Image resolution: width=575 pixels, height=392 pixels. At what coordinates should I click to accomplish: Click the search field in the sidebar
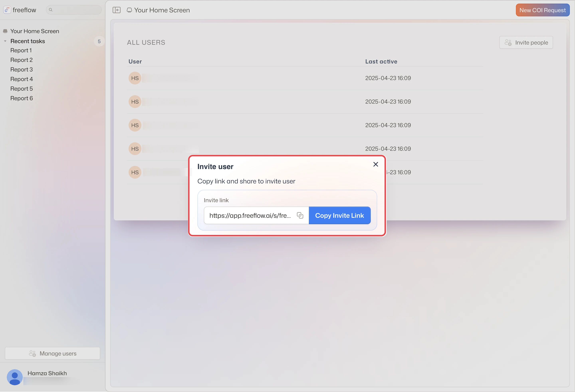pyautogui.click(x=74, y=10)
